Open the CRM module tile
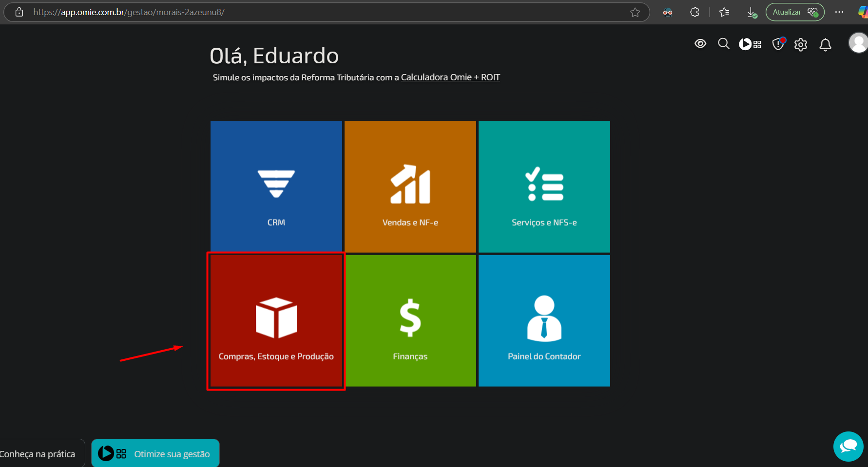The width and height of the screenshot is (868, 467). point(276,187)
